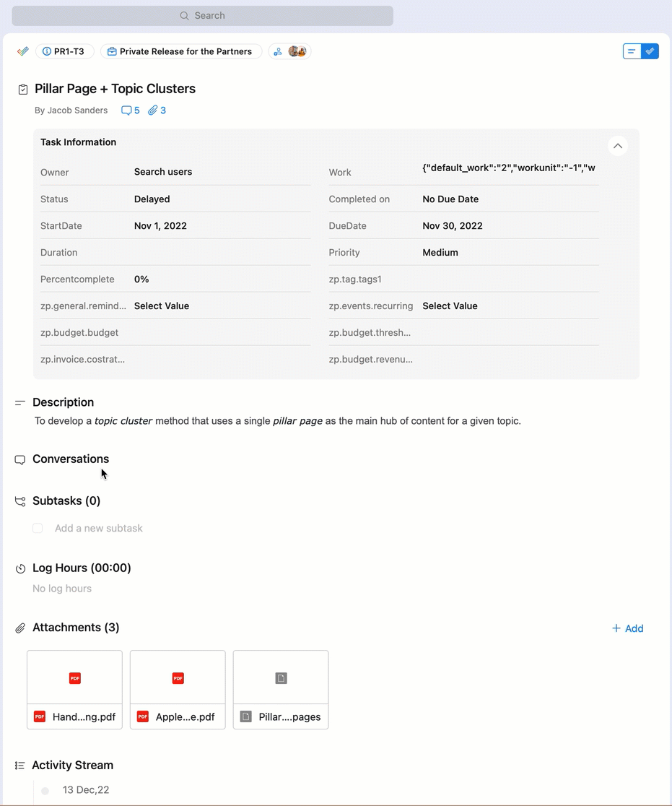Click the clipboard icon beside the task title

coord(22,90)
